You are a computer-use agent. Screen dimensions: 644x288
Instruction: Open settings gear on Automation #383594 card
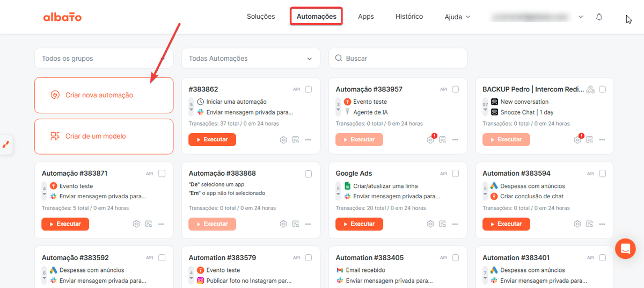click(x=577, y=224)
